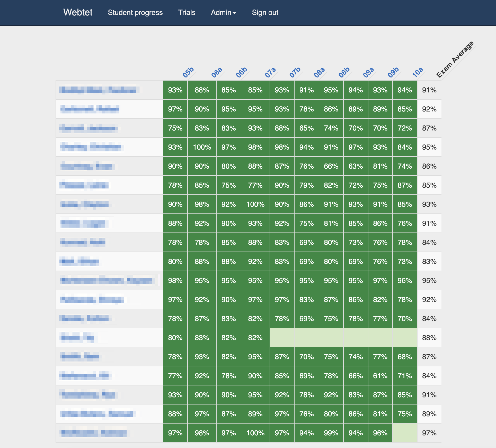The width and height of the screenshot is (496, 448).
Task: Open exam column header 07b
Action: tap(295, 72)
